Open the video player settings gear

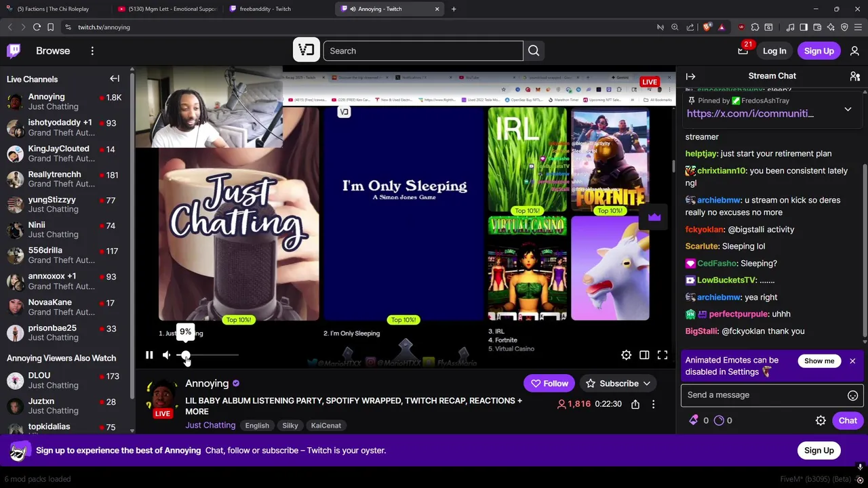[626, 355]
